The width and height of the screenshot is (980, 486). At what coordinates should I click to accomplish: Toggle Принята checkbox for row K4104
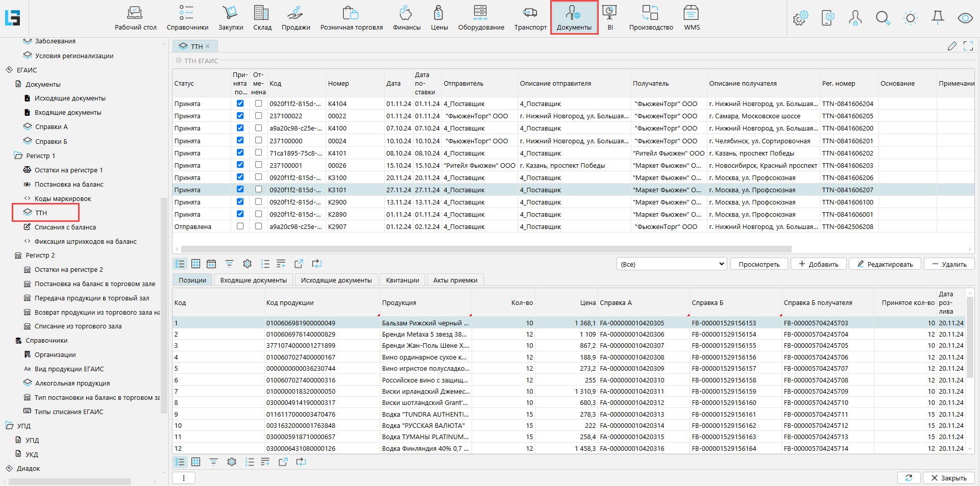240,104
